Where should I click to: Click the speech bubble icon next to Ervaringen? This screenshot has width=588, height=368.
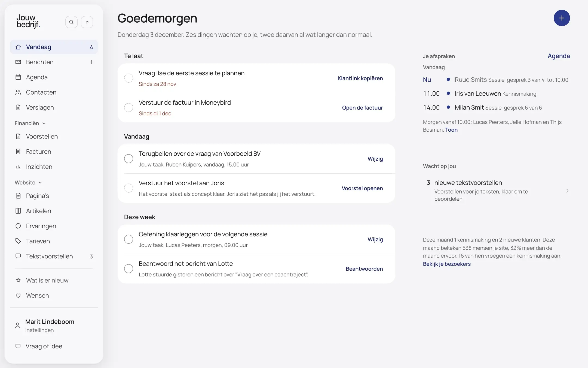tap(18, 226)
